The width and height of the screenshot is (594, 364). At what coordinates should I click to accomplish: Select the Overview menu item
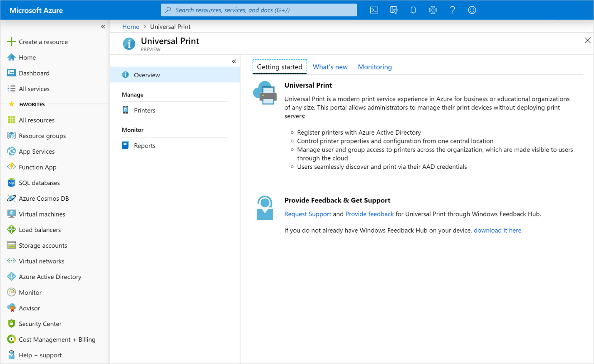(x=175, y=75)
